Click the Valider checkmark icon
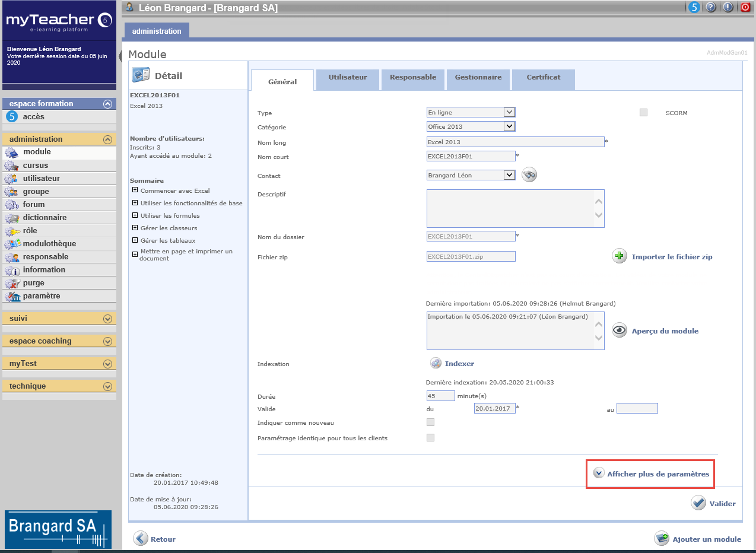756x553 pixels. (698, 503)
